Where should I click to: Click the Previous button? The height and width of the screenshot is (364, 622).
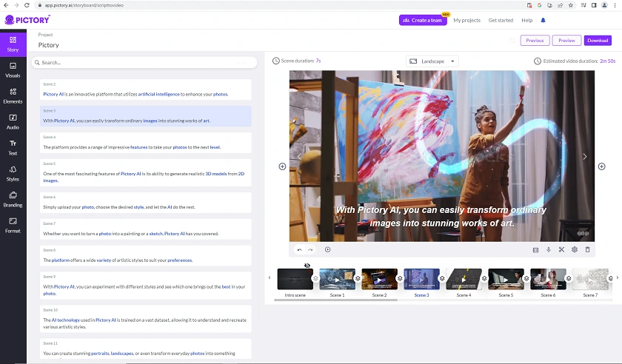click(x=535, y=41)
